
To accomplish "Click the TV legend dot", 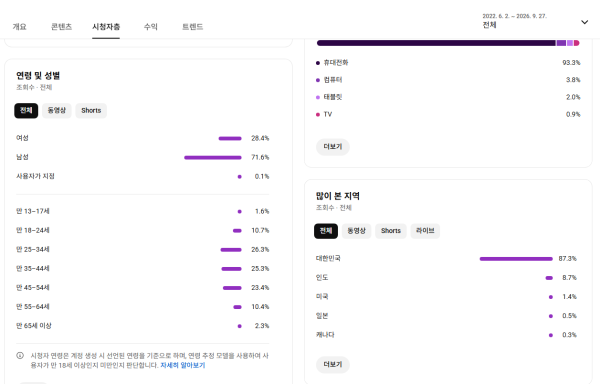I will (318, 114).
